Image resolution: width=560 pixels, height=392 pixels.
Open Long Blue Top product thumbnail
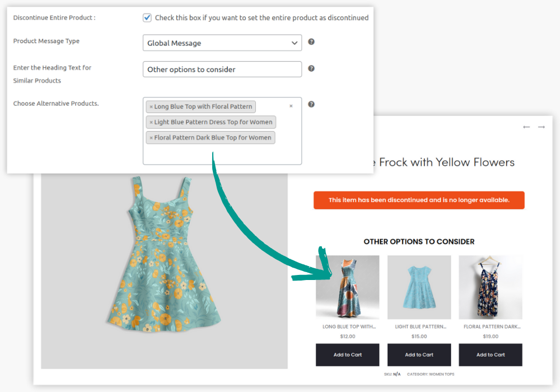click(x=348, y=287)
